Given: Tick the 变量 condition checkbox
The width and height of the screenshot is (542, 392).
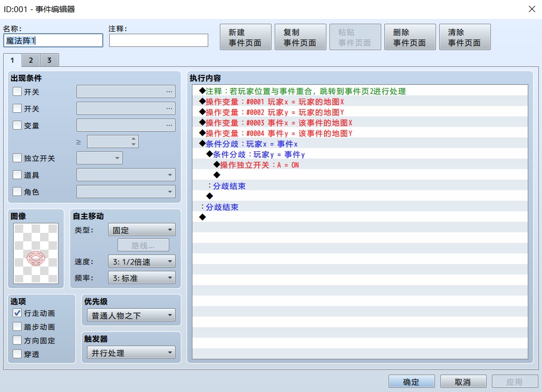Looking at the screenshot, I should pyautogui.click(x=17, y=125).
